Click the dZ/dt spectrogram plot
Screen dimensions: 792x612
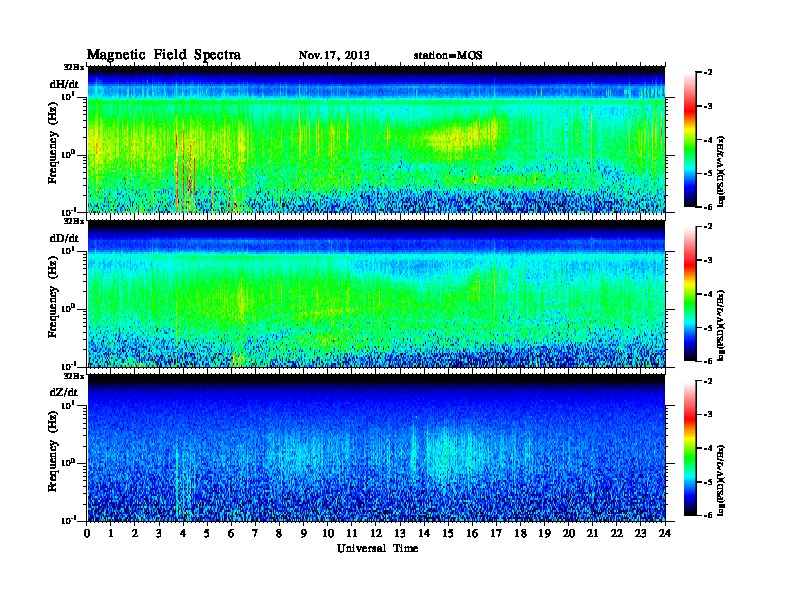[377, 448]
